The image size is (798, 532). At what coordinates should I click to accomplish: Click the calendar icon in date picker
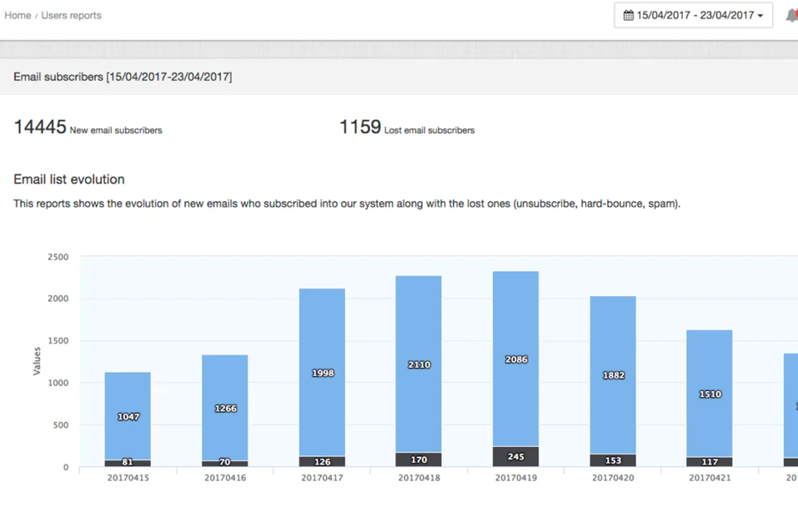(628, 15)
